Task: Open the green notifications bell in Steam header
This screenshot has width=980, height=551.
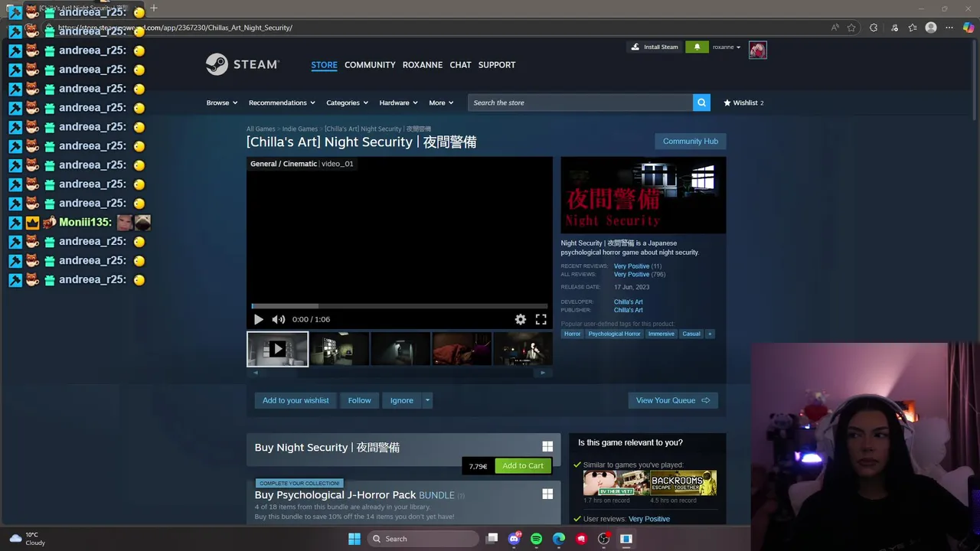Action: click(x=697, y=47)
